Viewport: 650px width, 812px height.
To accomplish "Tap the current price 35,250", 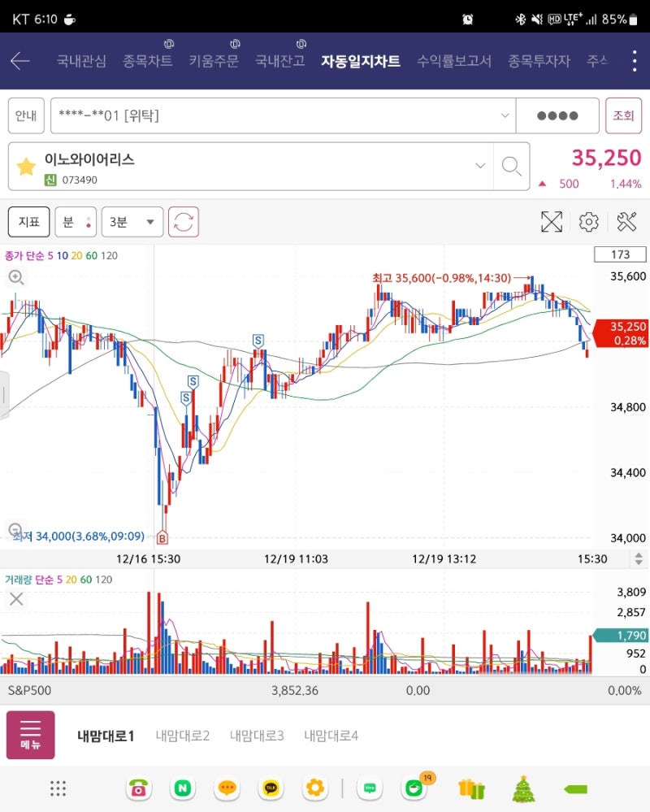I will coord(606,158).
